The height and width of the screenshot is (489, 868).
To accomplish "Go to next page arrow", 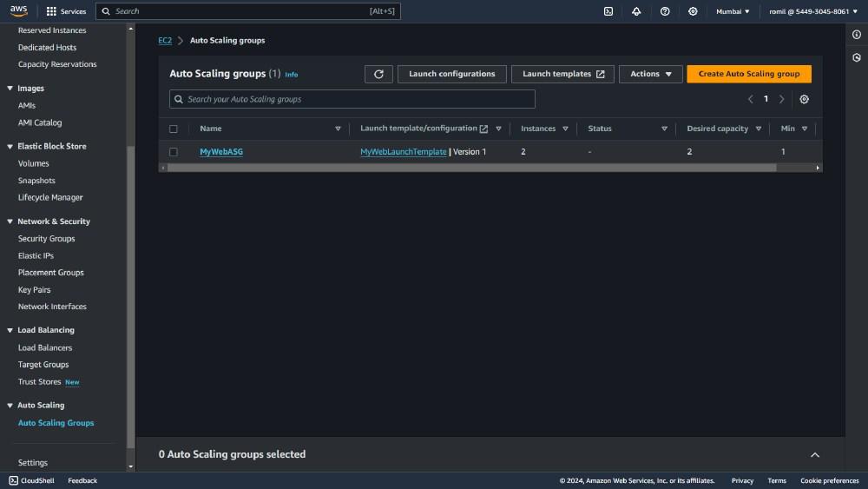I will click(x=782, y=99).
